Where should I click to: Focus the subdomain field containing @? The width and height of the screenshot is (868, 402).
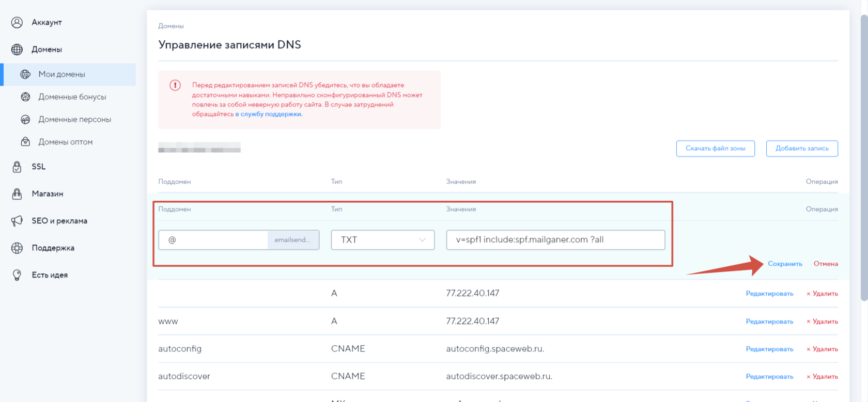point(213,240)
